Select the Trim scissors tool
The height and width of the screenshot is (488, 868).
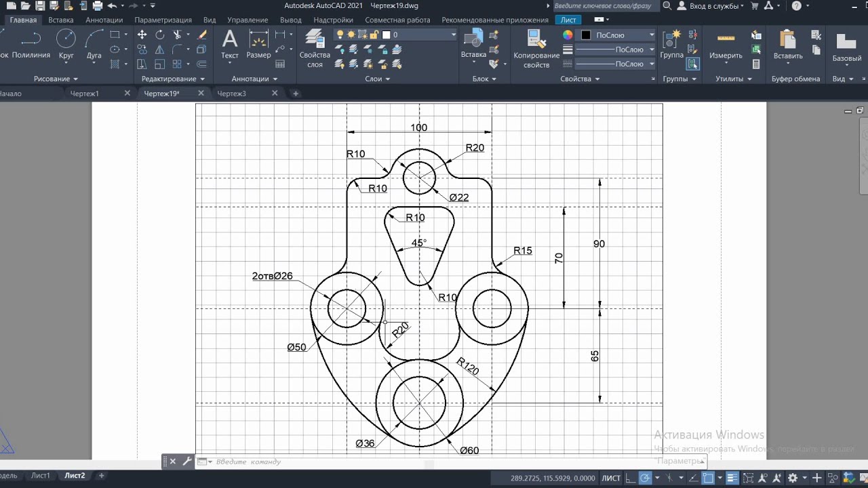click(178, 35)
